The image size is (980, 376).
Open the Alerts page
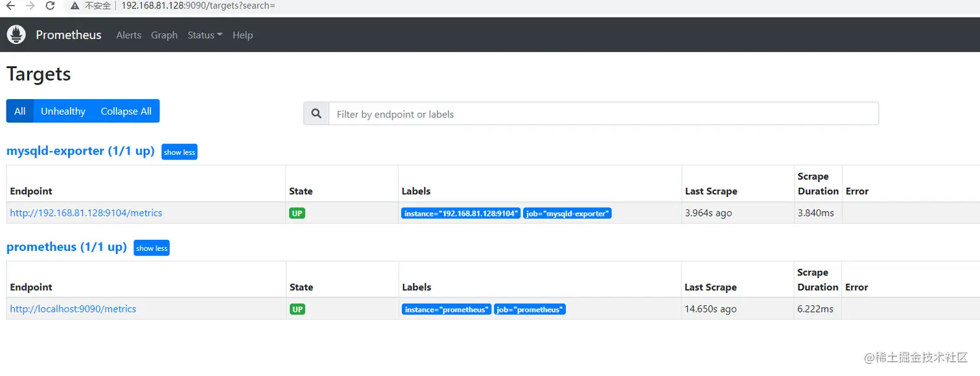pyautogui.click(x=128, y=35)
